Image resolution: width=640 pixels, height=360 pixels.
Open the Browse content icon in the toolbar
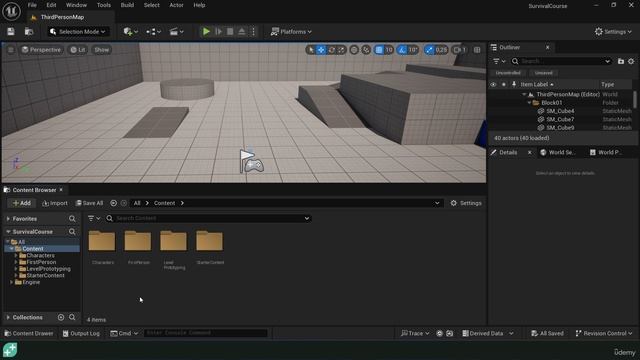(x=29, y=31)
